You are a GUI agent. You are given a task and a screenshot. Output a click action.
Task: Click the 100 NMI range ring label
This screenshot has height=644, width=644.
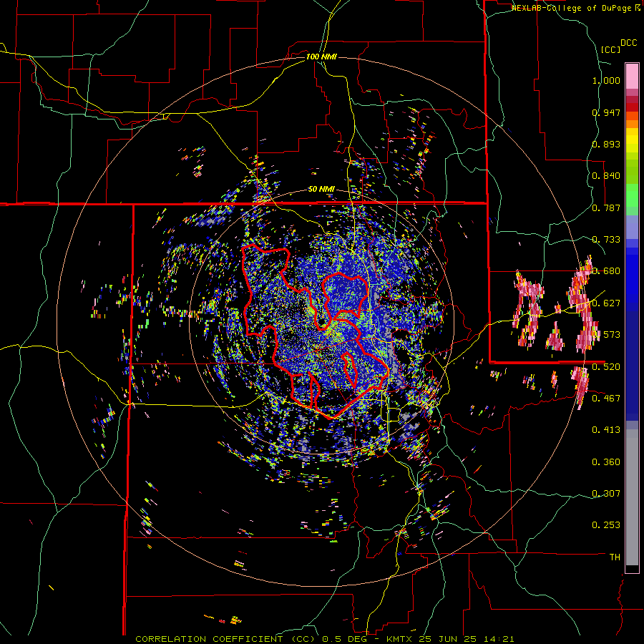[321, 57]
